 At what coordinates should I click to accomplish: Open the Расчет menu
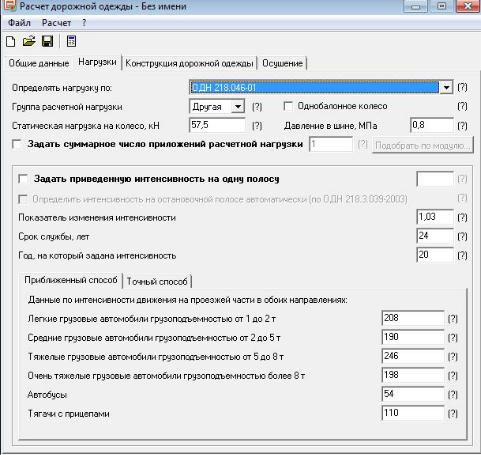[56, 23]
